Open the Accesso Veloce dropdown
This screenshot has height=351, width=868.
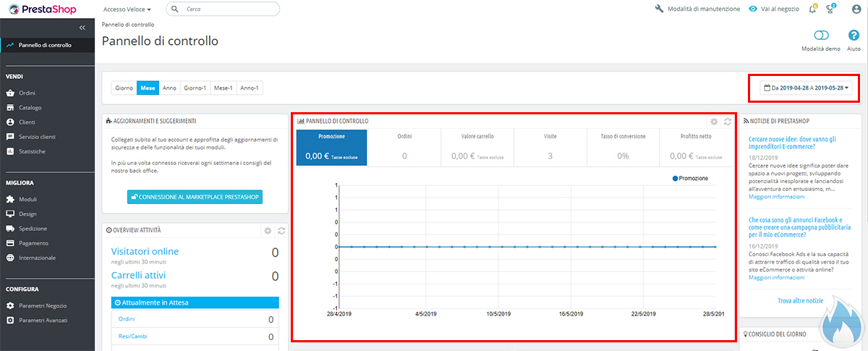(127, 9)
